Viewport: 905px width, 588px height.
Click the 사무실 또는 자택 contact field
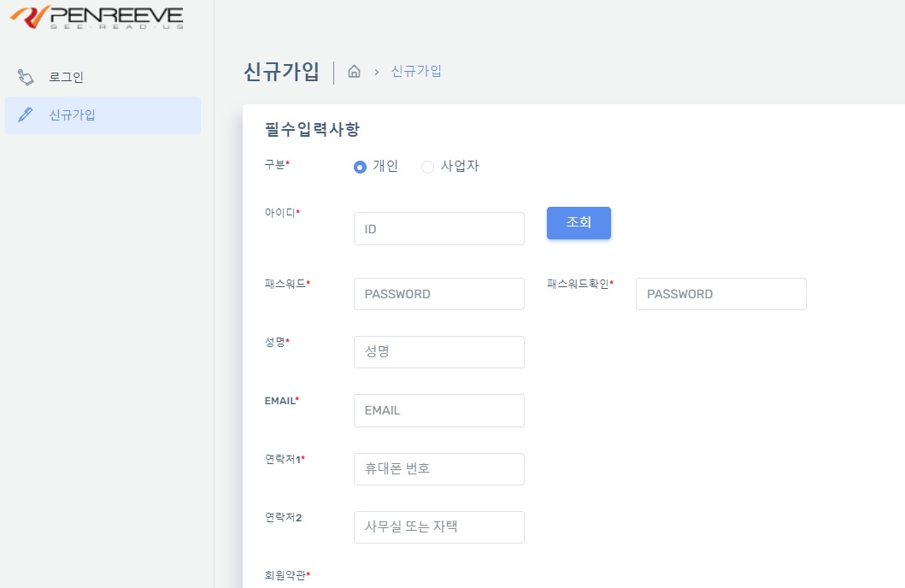(x=438, y=526)
